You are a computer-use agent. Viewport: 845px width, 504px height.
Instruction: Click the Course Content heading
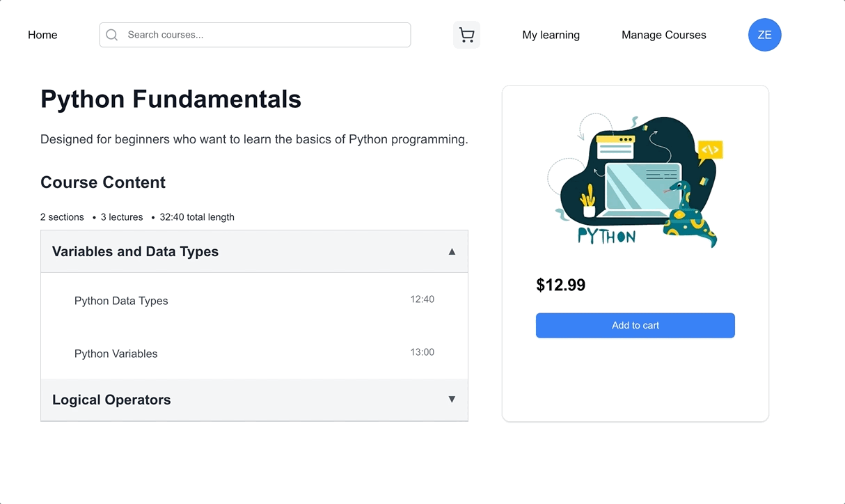click(x=103, y=182)
